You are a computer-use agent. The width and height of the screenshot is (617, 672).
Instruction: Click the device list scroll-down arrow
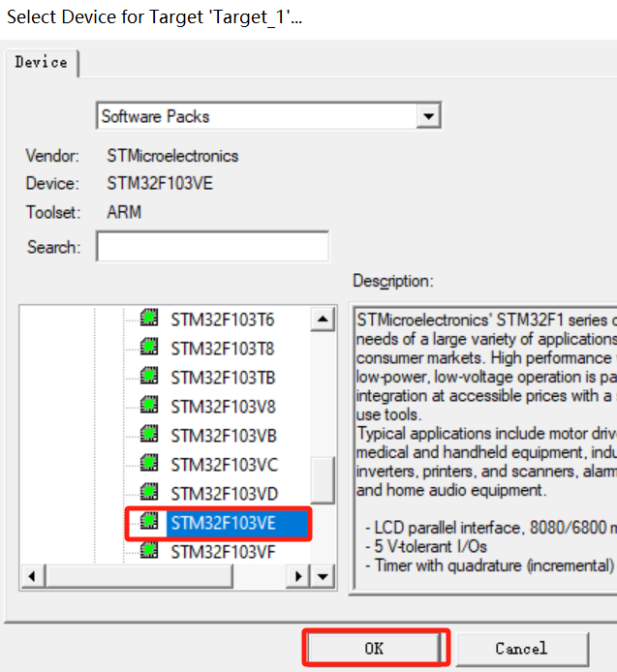323,576
